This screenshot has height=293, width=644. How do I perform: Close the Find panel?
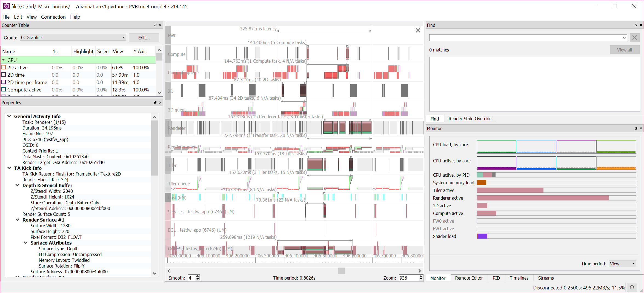click(641, 25)
